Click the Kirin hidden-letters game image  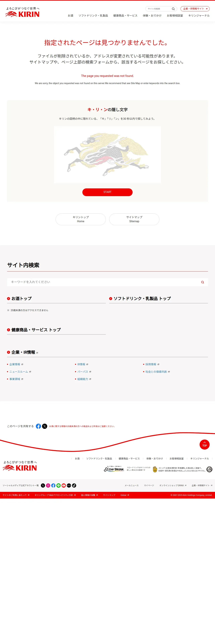[x=107, y=154]
